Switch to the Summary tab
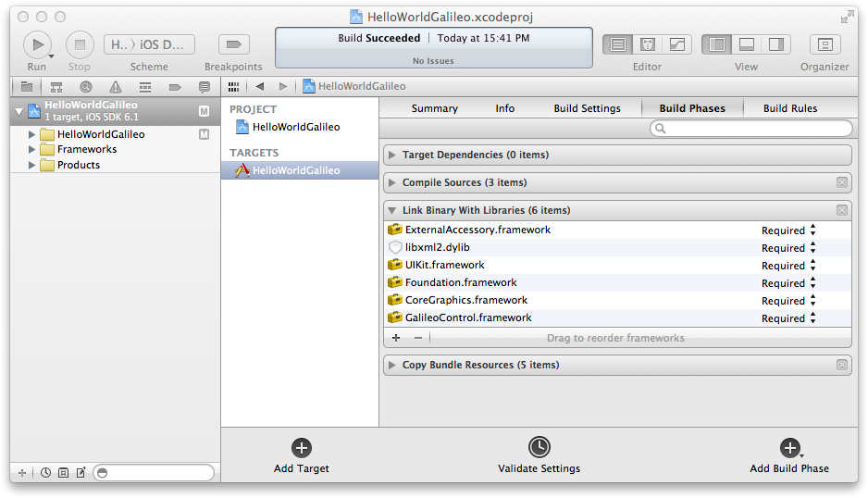The image size is (868, 498). click(x=435, y=108)
